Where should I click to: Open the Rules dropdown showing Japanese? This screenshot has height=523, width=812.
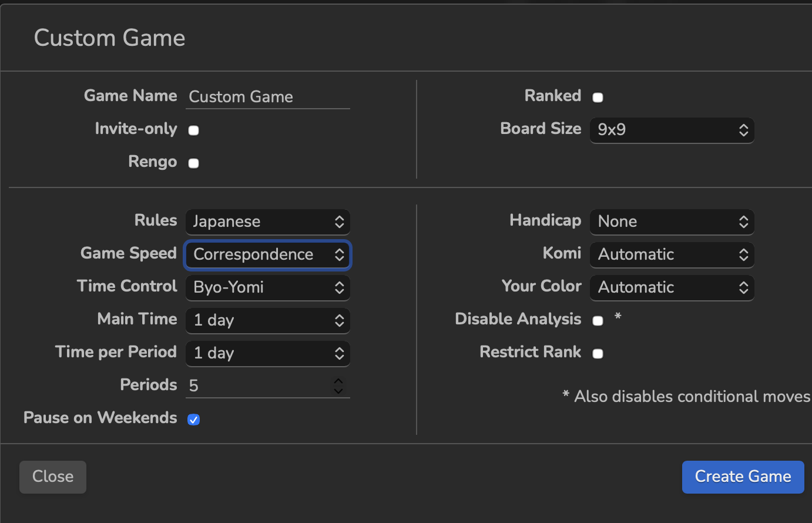tap(268, 222)
